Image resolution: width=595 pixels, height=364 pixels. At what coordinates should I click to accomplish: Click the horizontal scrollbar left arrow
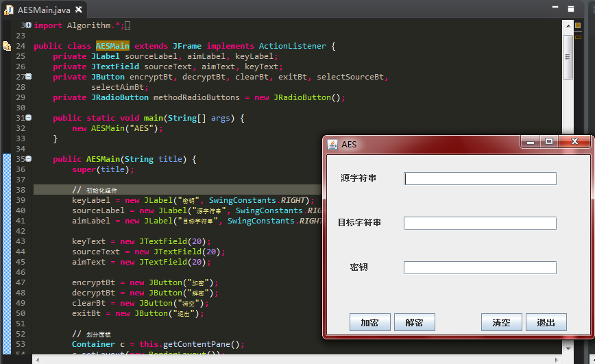pos(37,359)
